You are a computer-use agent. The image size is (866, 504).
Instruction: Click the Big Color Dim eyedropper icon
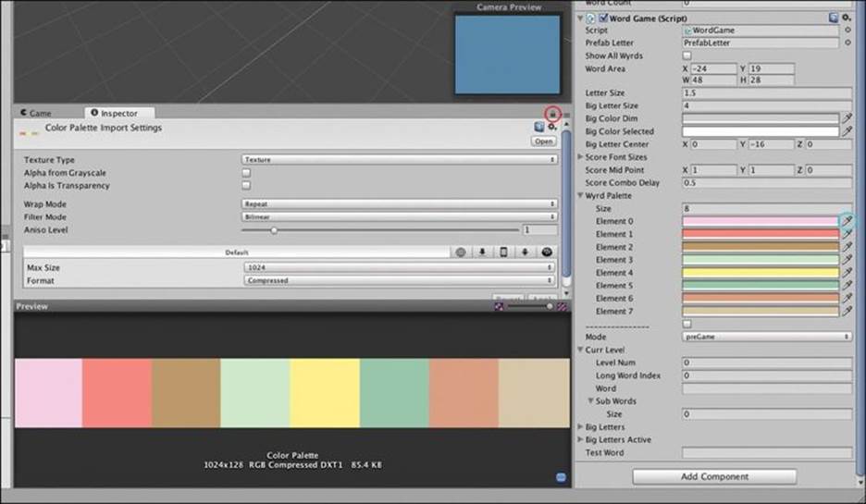coord(847,118)
